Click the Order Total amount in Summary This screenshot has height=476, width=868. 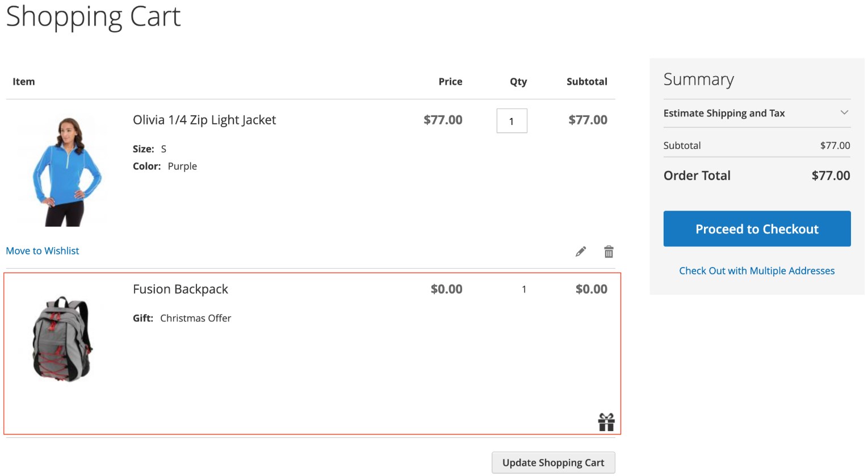click(830, 176)
